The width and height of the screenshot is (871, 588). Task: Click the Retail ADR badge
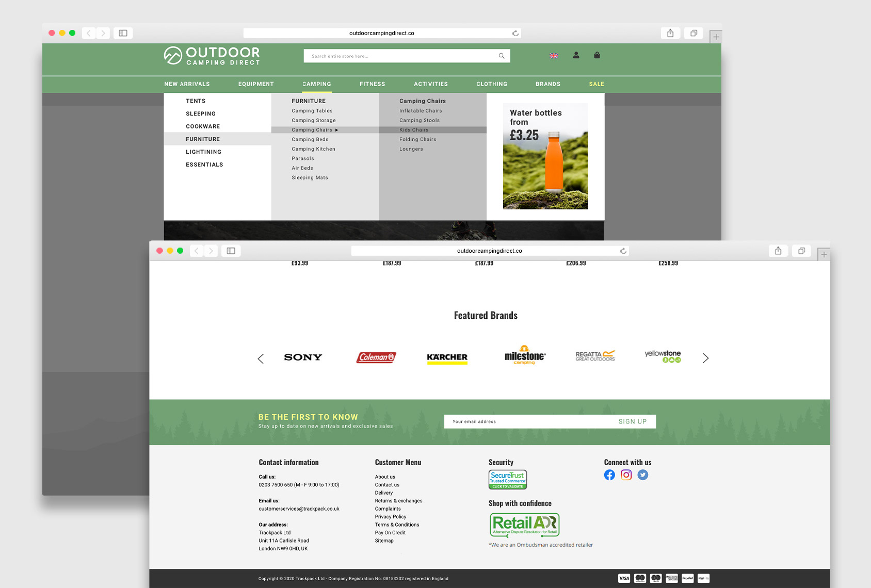(x=524, y=525)
